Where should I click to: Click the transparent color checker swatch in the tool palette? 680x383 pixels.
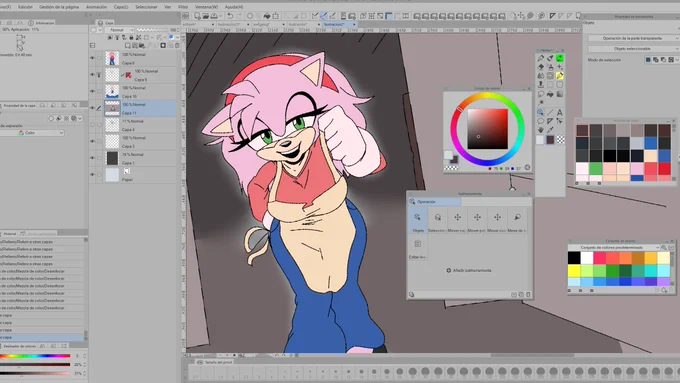click(560, 140)
